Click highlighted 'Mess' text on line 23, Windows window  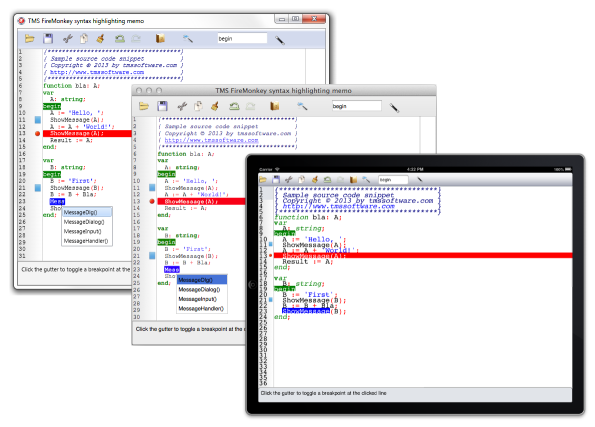[x=57, y=201]
